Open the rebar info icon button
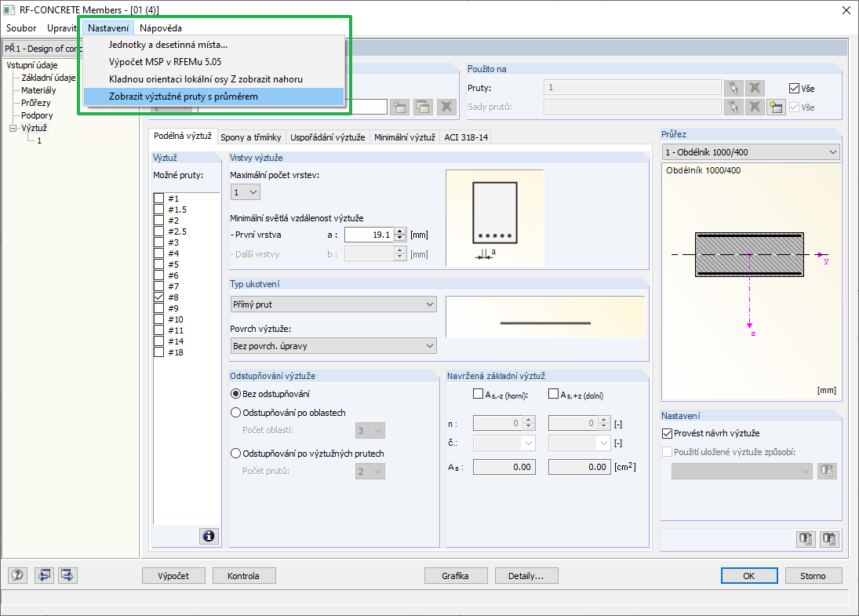 (209, 536)
